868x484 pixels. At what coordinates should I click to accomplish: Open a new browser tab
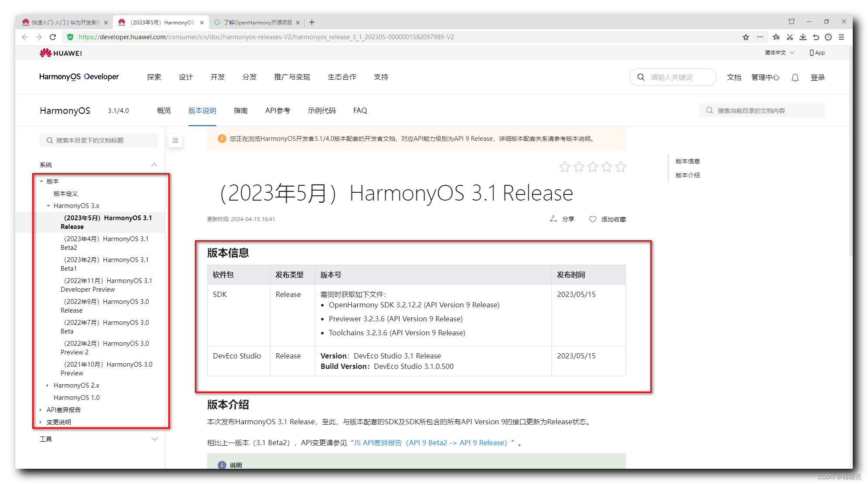tap(312, 22)
